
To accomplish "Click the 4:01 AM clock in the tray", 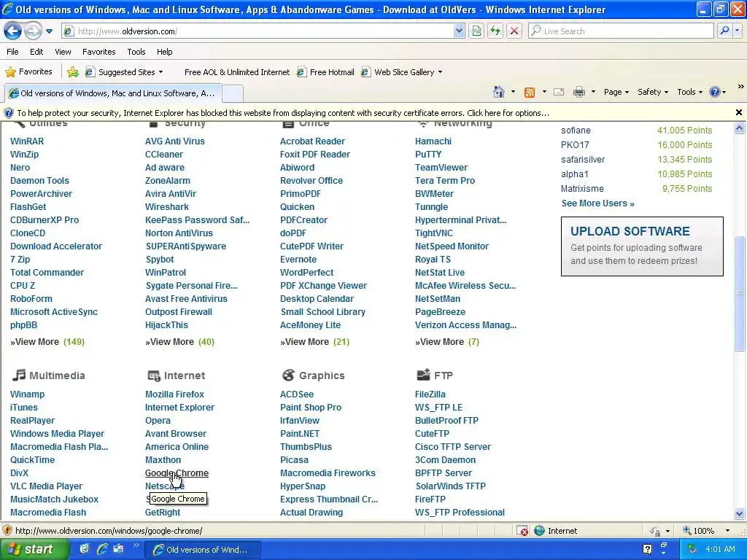I will click(x=720, y=550).
